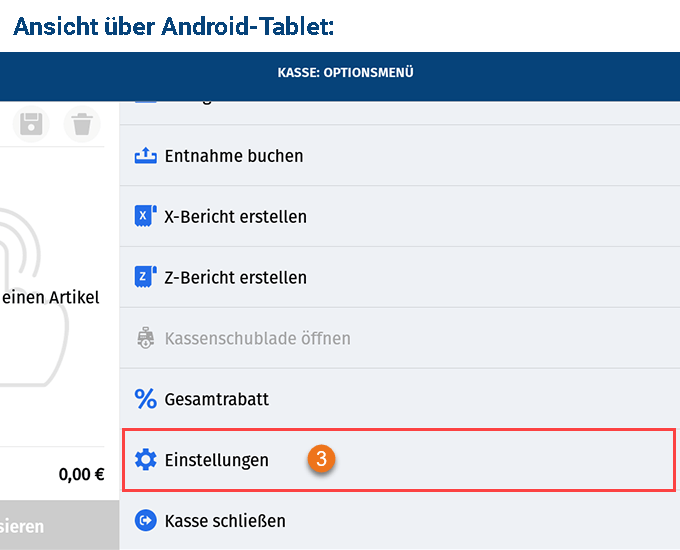Click the gray button ending in 'sieren'
680x550 pixels.
click(x=59, y=525)
